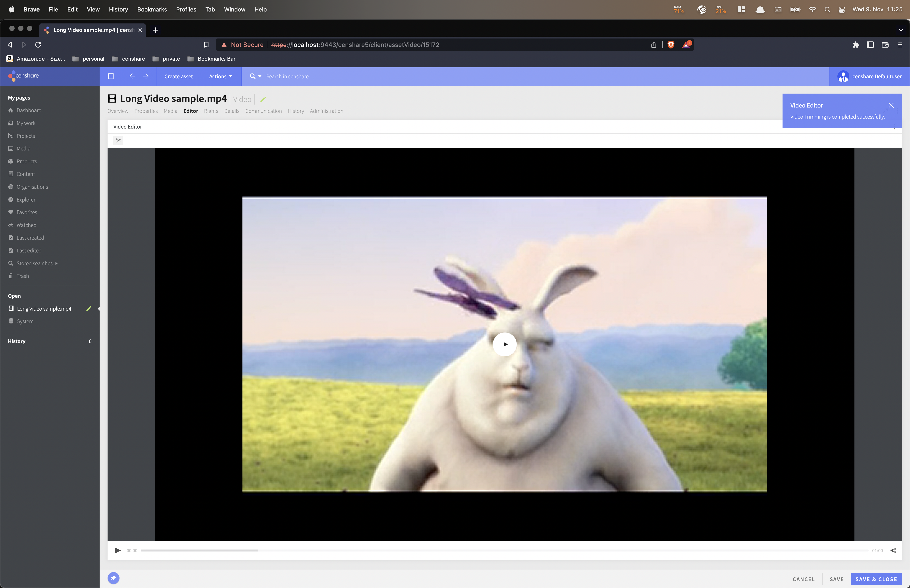
Task: Select the scissors trim tool in Video Editor
Action: 118,140
